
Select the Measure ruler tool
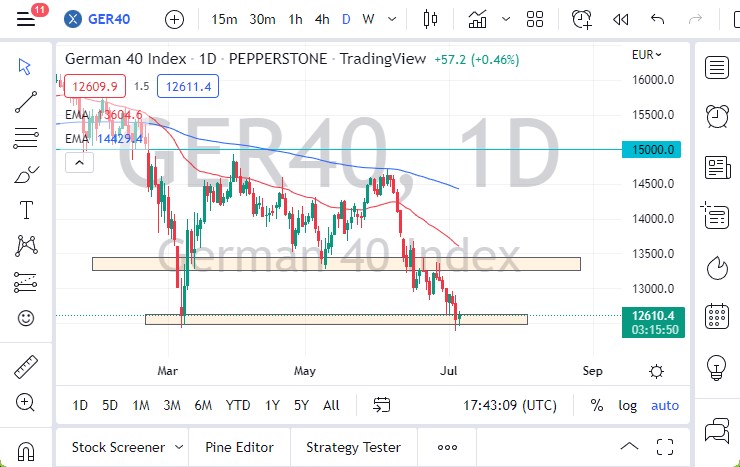coord(26,367)
